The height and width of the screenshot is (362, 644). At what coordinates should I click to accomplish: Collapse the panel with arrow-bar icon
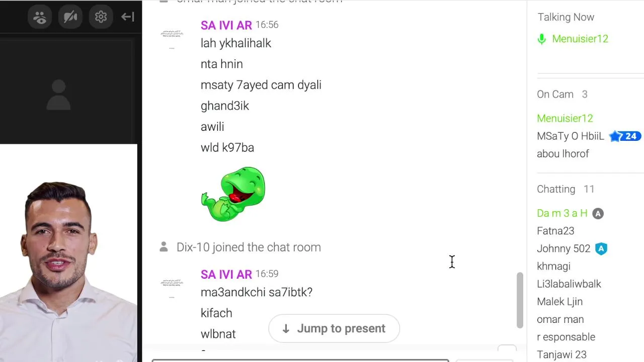127,17
